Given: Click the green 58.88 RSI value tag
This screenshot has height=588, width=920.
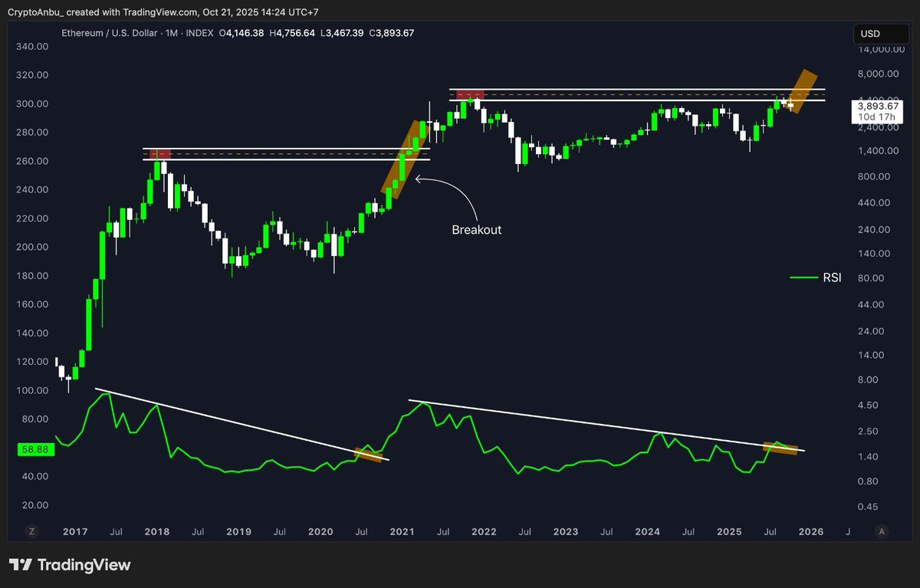Looking at the screenshot, I should [x=36, y=449].
